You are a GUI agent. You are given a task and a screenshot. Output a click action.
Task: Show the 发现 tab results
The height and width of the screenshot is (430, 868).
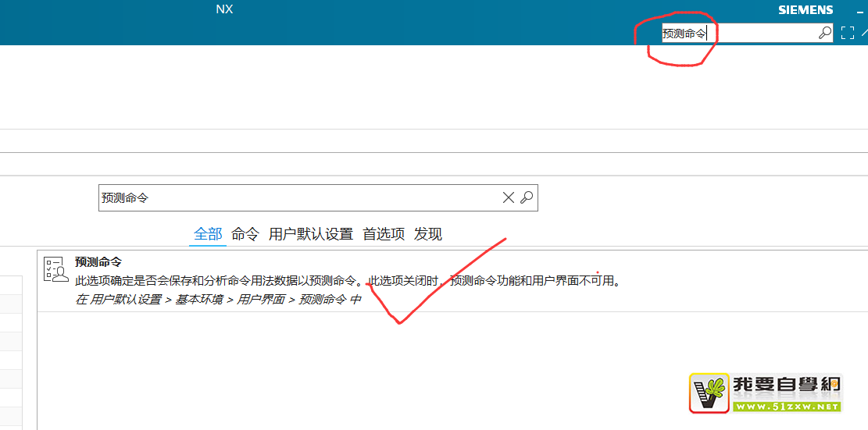click(428, 234)
